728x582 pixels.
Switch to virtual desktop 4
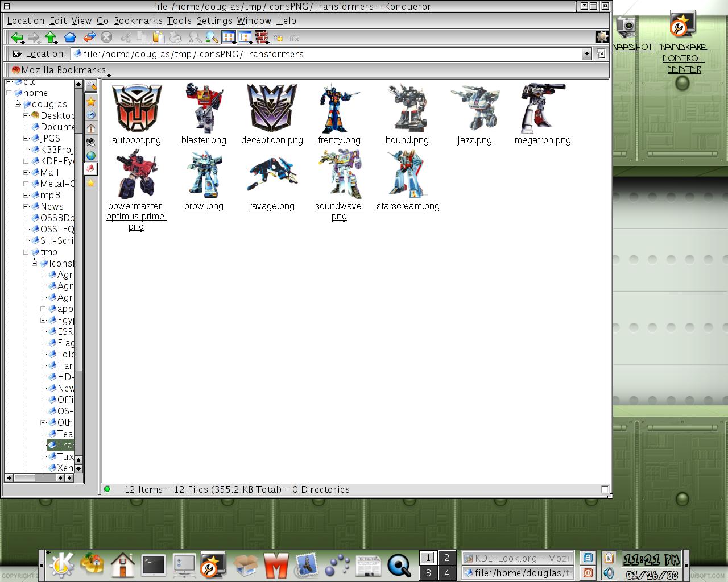coord(446,573)
